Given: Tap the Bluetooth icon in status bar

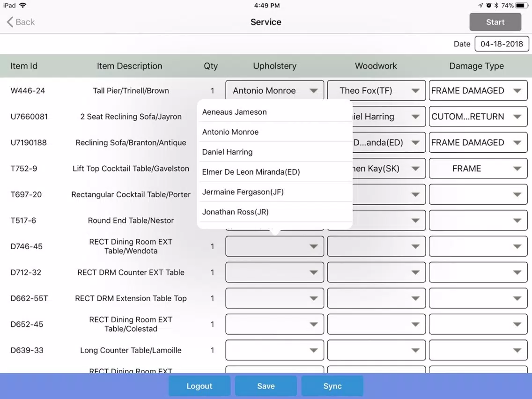Looking at the screenshot, I should click(x=496, y=6).
